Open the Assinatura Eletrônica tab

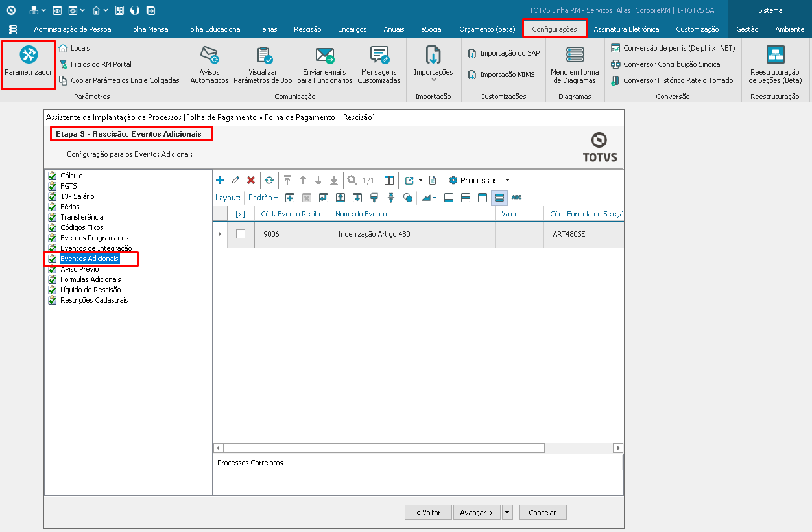(627, 29)
